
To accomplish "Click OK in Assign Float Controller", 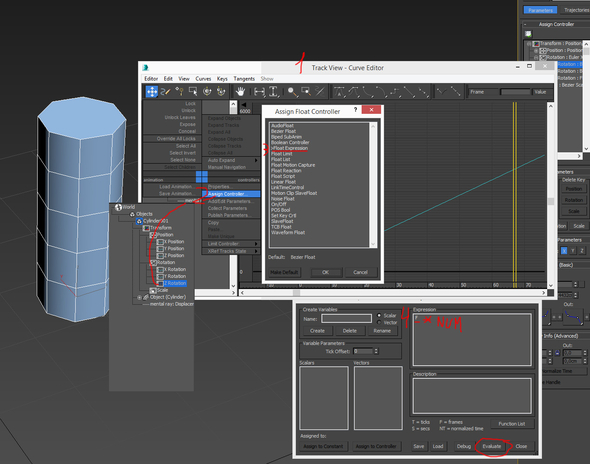I will [325, 272].
